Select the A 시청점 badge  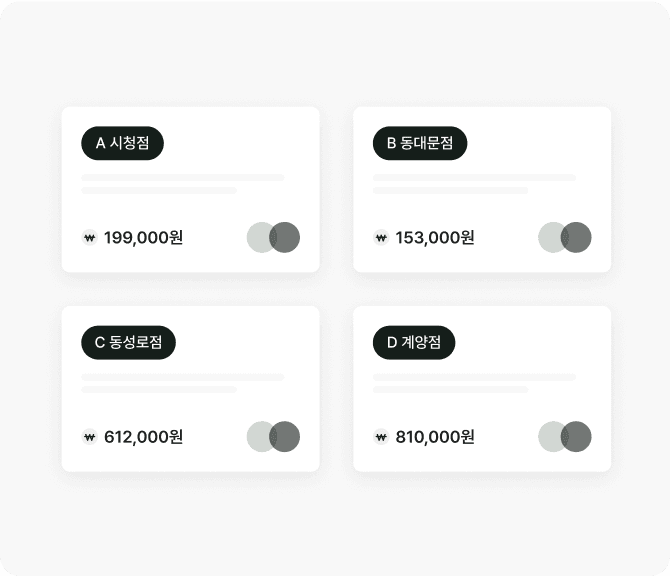click(122, 143)
